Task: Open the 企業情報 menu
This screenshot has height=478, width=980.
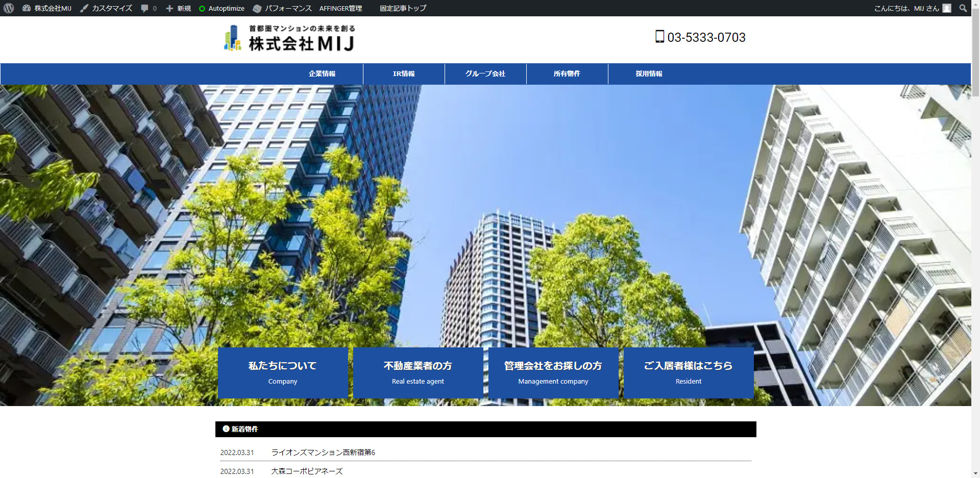Action: pyautogui.click(x=322, y=73)
